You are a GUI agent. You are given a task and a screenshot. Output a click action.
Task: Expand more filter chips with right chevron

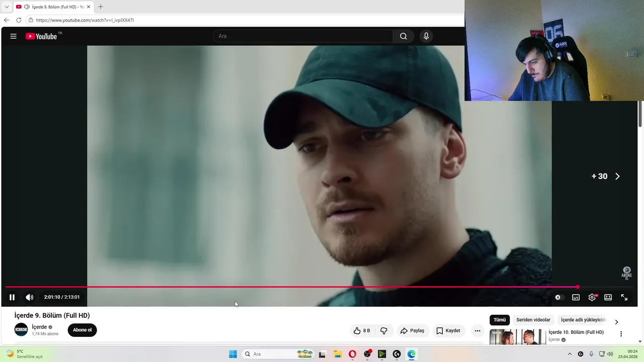tap(617, 322)
